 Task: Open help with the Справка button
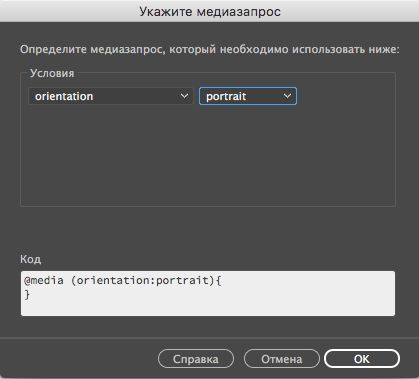(x=196, y=359)
